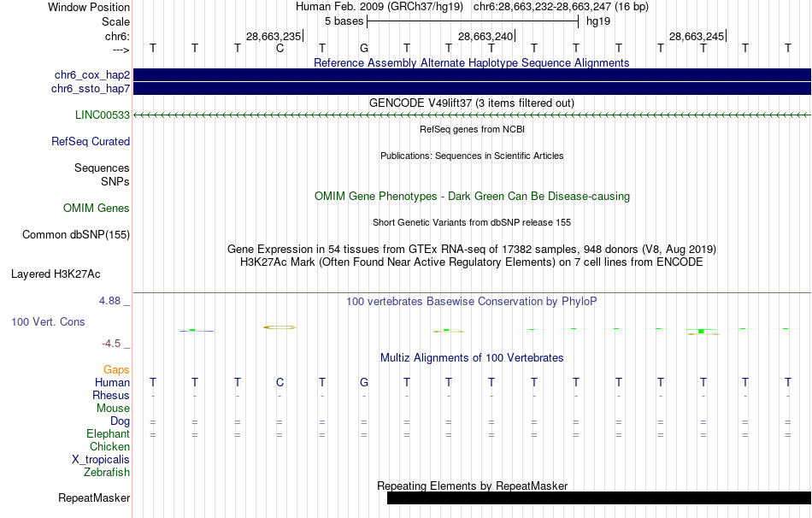
Task: Click the RepeatMasker track label
Action: pos(94,497)
